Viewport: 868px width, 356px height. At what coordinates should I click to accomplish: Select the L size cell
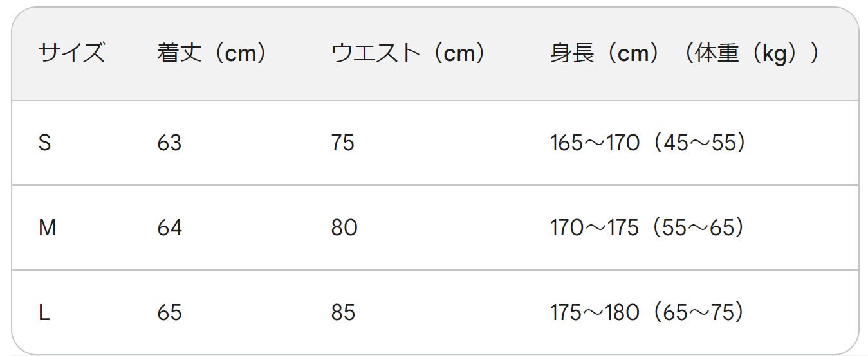pos(44,312)
